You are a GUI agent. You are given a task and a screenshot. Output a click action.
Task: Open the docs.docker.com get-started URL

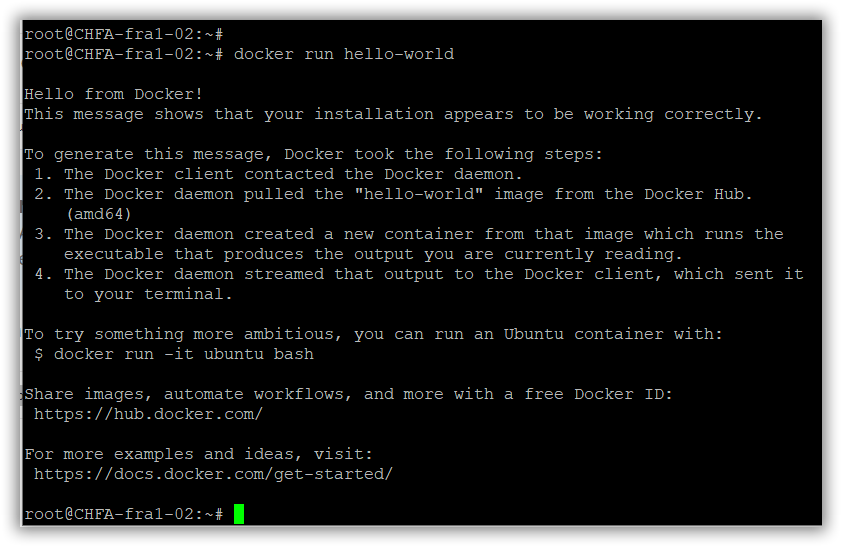click(x=213, y=474)
